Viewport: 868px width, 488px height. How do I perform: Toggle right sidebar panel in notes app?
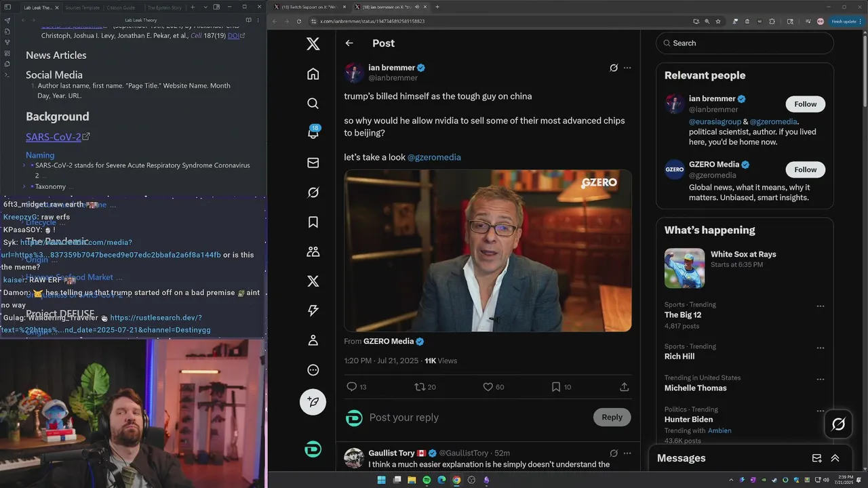[x=216, y=7]
